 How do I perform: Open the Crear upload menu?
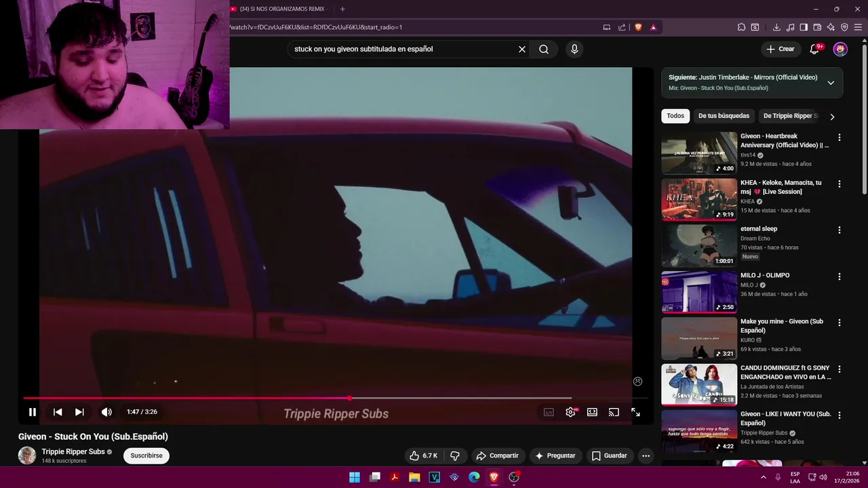pyautogui.click(x=780, y=49)
